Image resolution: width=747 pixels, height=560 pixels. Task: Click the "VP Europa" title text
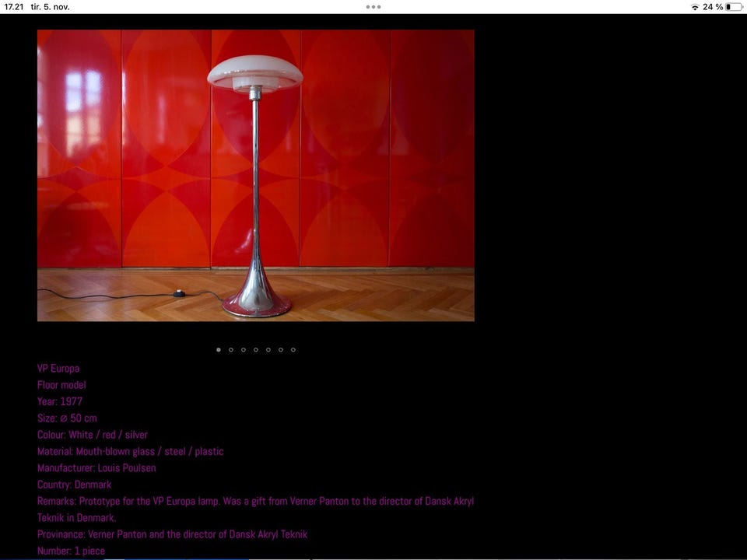click(x=58, y=369)
